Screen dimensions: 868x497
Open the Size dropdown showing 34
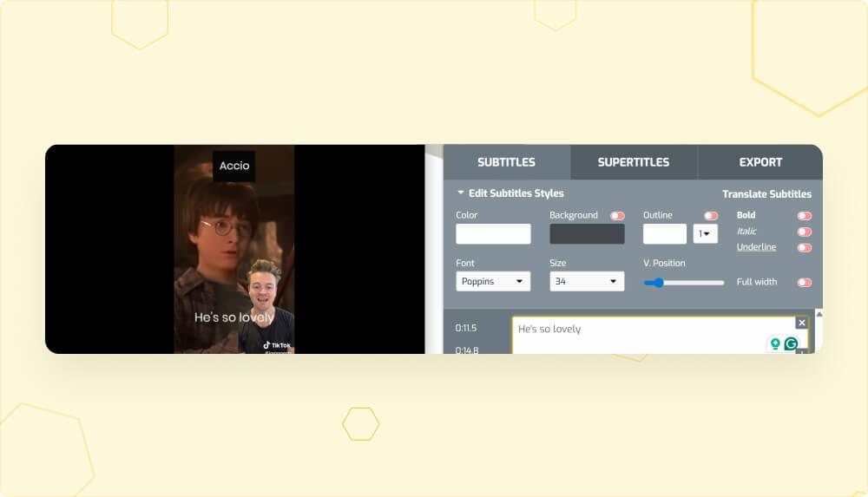coord(587,282)
